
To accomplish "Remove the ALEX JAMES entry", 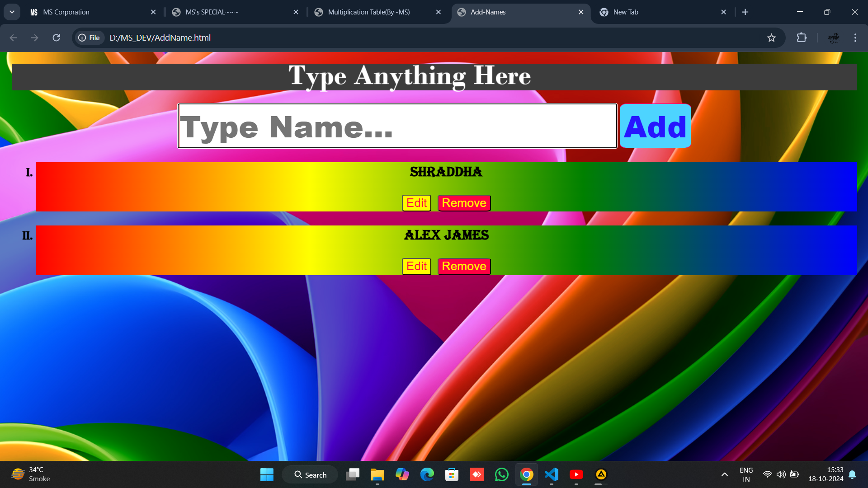I will (464, 266).
